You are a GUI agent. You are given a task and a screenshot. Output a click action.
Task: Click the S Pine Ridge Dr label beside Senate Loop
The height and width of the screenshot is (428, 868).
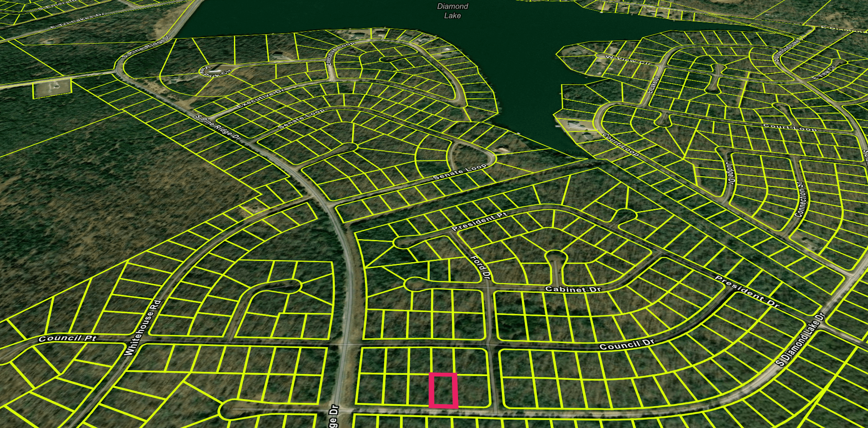coord(218,127)
